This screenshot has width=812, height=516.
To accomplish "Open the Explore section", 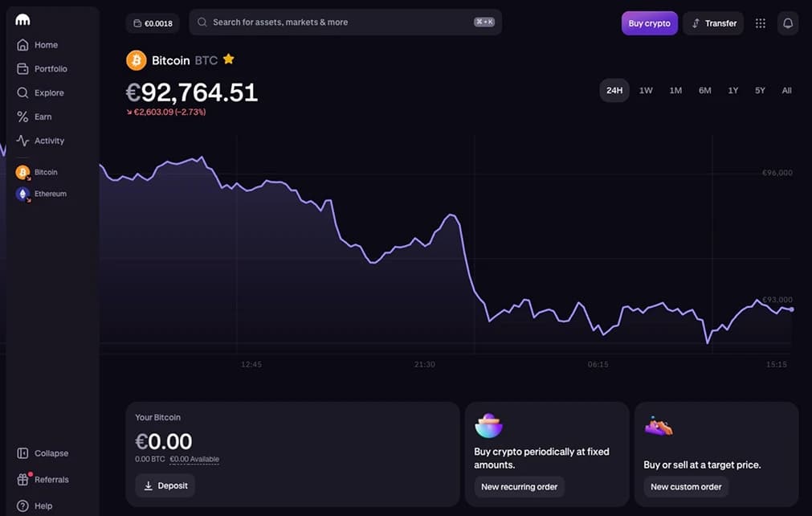I will [40, 92].
